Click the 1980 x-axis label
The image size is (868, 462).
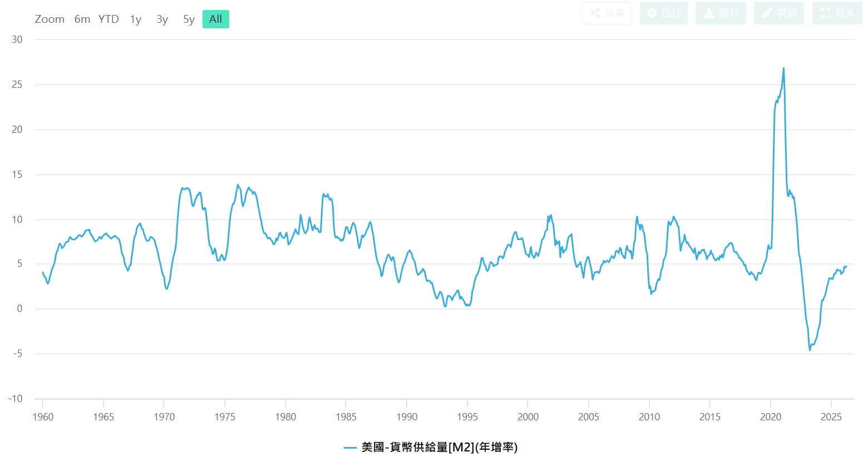click(285, 417)
